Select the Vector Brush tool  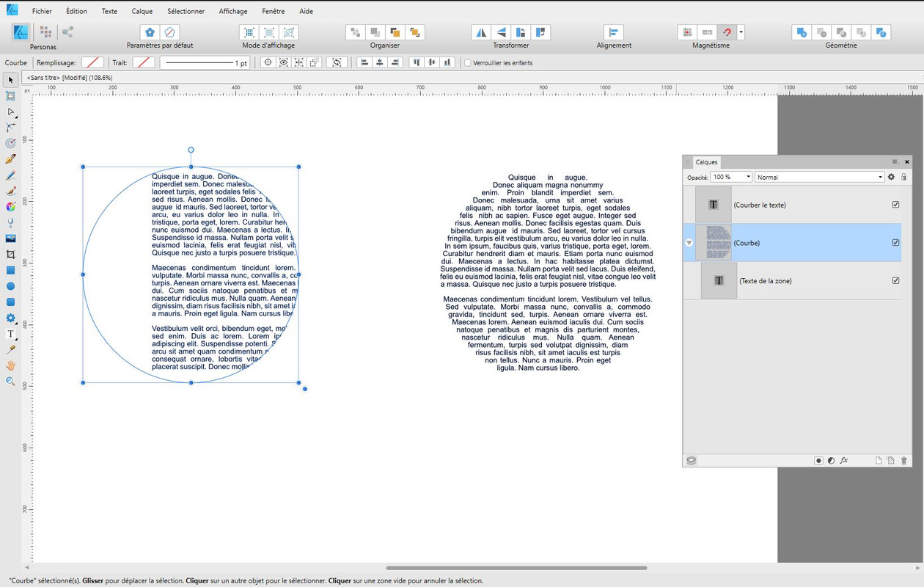[x=10, y=191]
